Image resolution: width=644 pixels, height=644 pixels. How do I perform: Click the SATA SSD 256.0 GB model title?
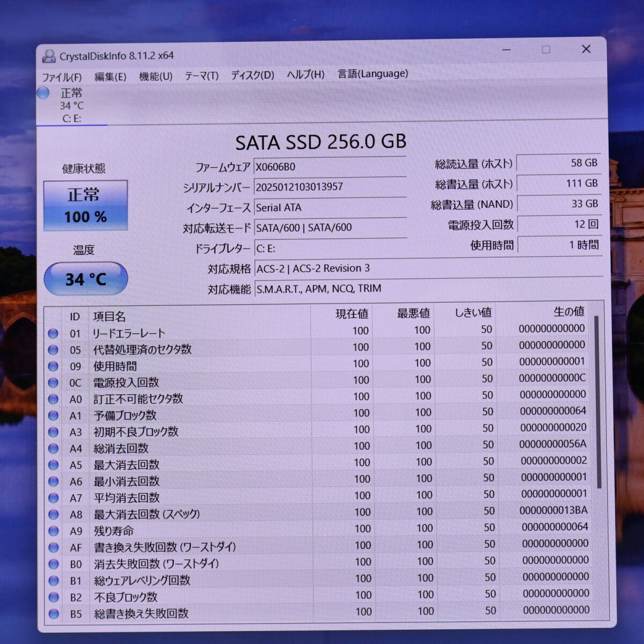pos(321,142)
